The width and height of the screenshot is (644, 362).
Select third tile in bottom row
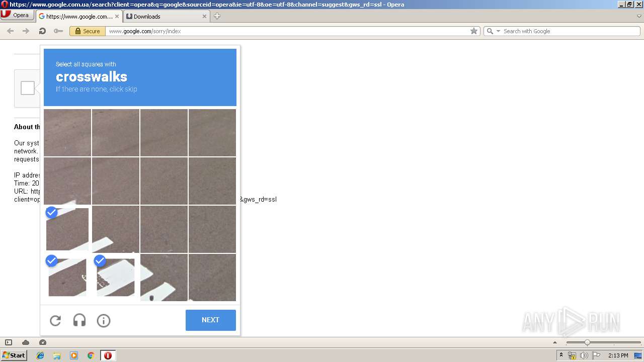(164, 277)
